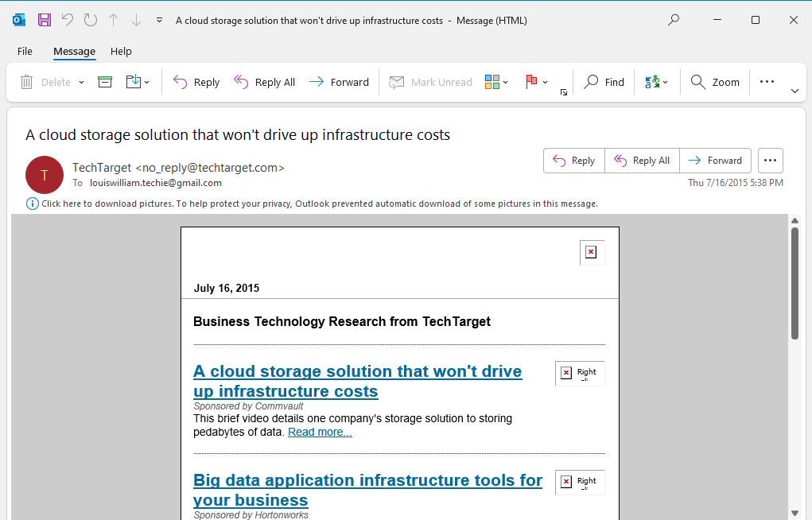Image resolution: width=812 pixels, height=520 pixels.
Task: Open the Message tab
Action: [x=74, y=51]
